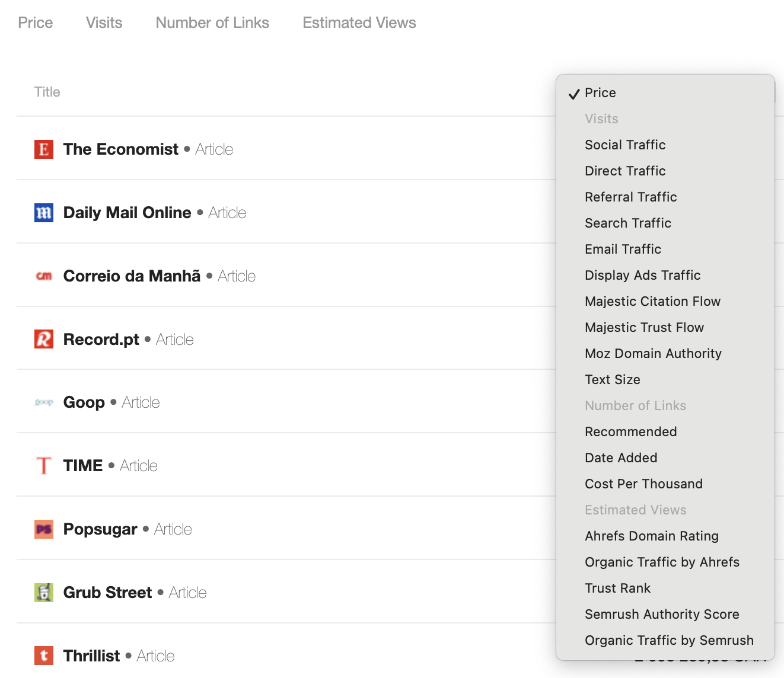Pick Semrush Authority Score option
This screenshot has height=678, width=784.
pos(665,614)
